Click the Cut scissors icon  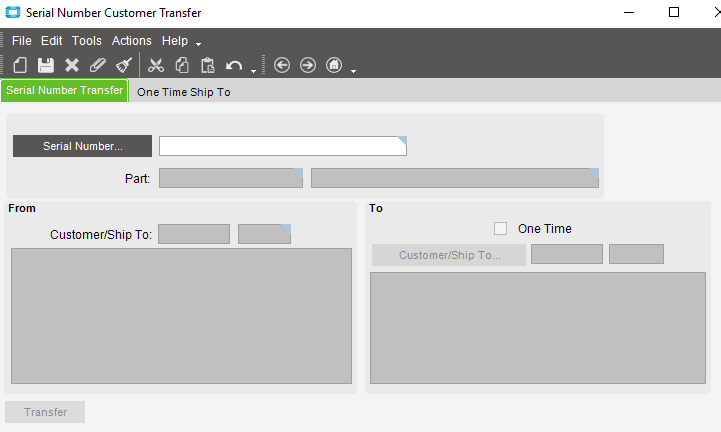click(x=156, y=65)
